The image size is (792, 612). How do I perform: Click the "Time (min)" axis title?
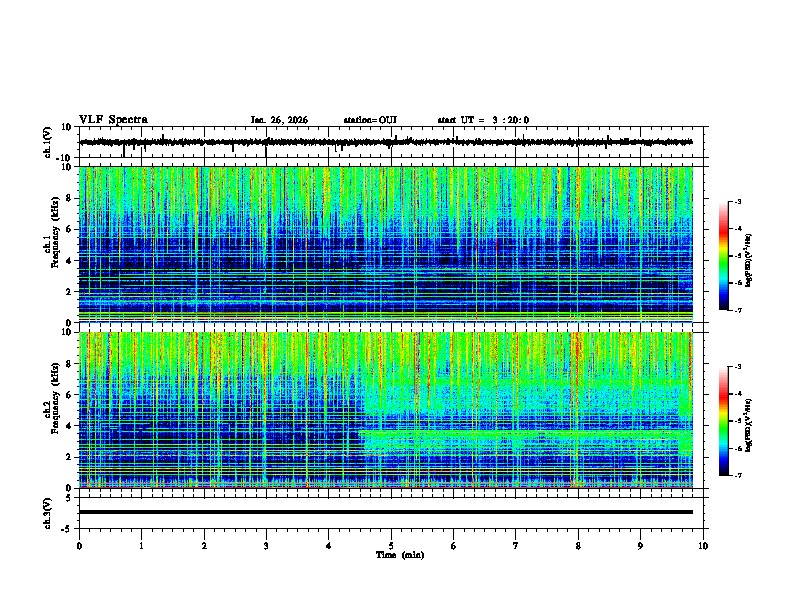click(400, 555)
